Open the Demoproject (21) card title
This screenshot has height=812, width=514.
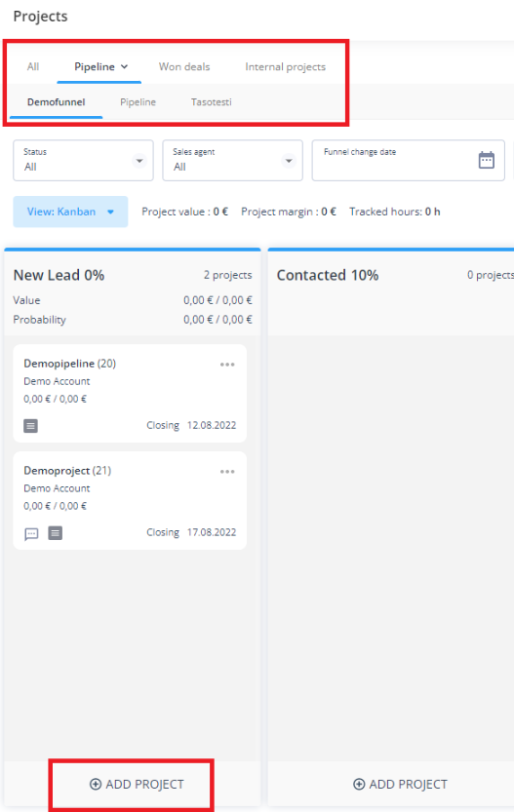click(x=67, y=471)
